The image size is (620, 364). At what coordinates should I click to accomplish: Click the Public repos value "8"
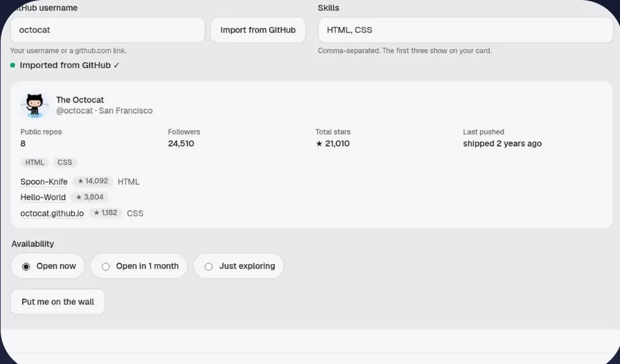click(x=23, y=143)
